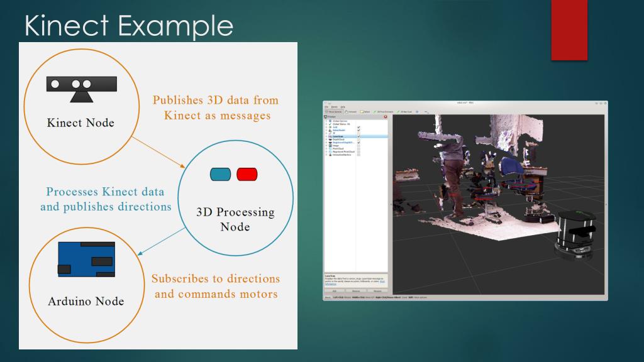Screen dimensions: 644x362
Task: Uncheck the RobotModel display checkbox
Action: (x=358, y=130)
